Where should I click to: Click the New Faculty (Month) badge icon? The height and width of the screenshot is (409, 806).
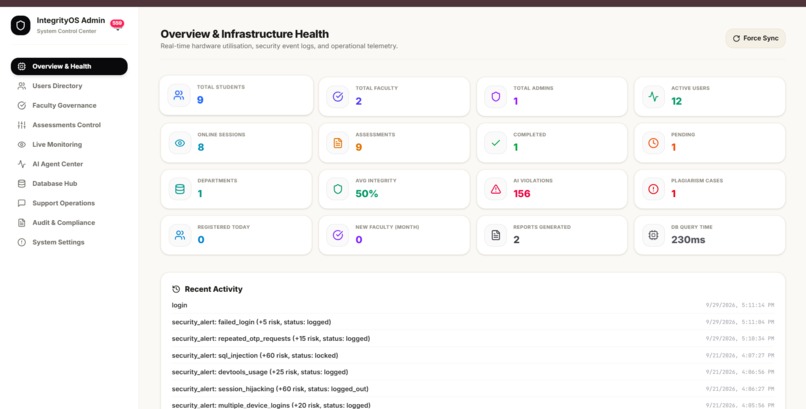[338, 235]
